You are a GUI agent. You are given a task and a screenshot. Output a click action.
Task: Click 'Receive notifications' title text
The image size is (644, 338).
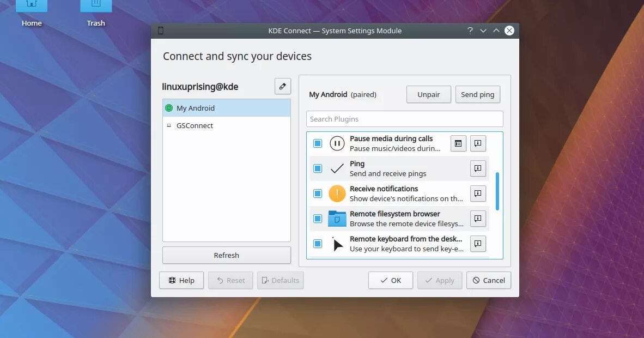coord(384,189)
